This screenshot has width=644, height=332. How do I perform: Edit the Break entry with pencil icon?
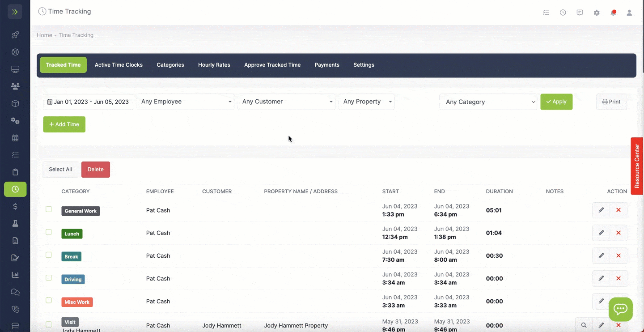click(601, 256)
